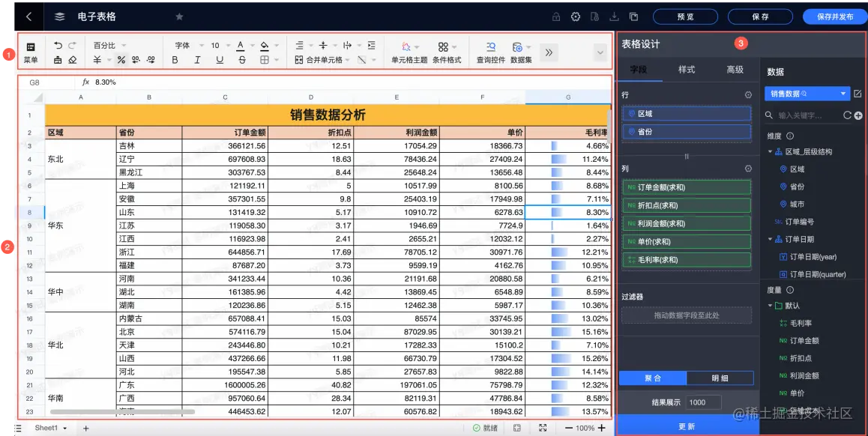Open 单元格主题 cell theme
The height and width of the screenshot is (436, 868).
[x=409, y=52]
